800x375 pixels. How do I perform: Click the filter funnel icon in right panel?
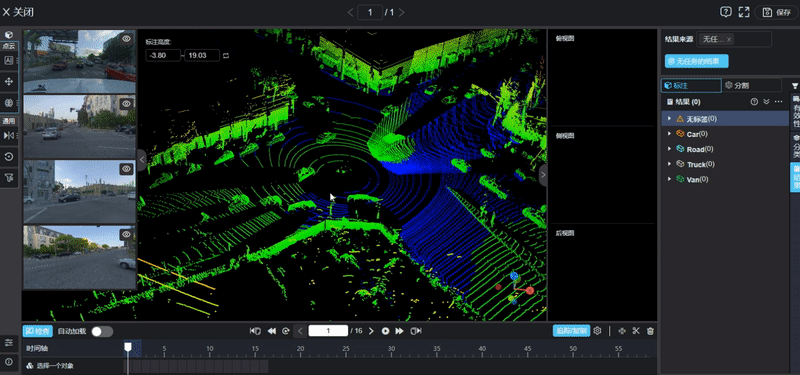(795, 86)
